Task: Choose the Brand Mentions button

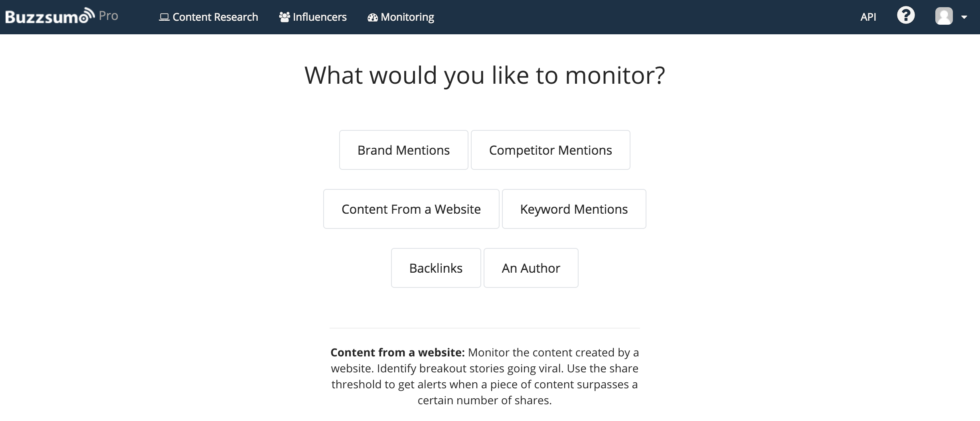Action: (403, 150)
